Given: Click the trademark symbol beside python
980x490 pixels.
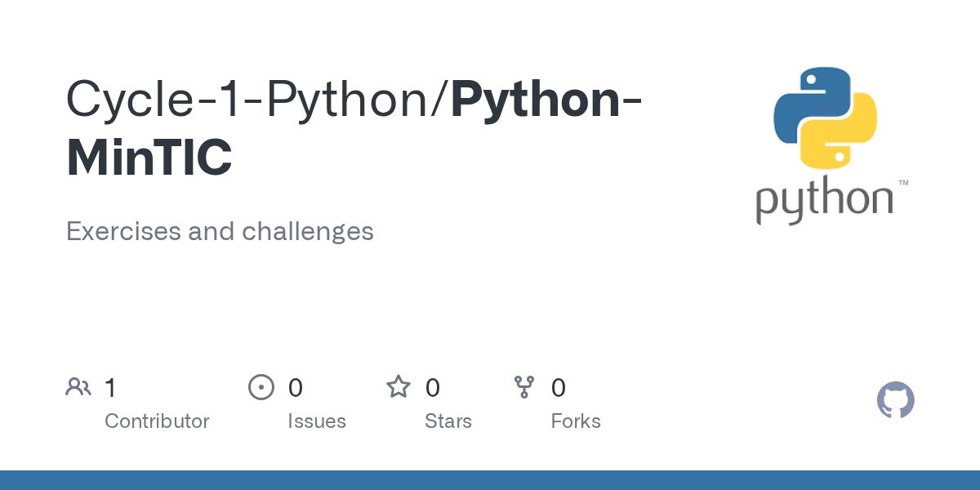Looking at the screenshot, I should [903, 184].
